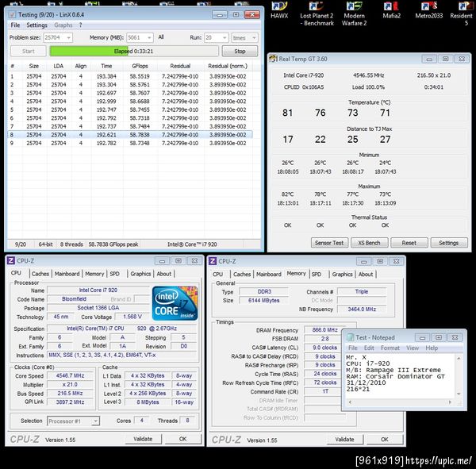
Task: Click the All memory button in LinX
Action: pyautogui.click(x=161, y=37)
